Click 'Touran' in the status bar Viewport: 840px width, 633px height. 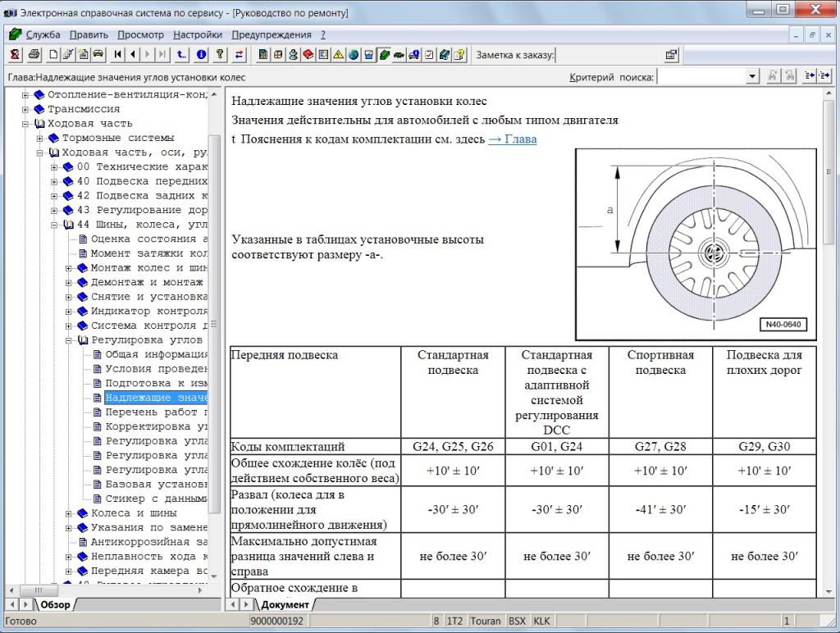[x=486, y=622]
